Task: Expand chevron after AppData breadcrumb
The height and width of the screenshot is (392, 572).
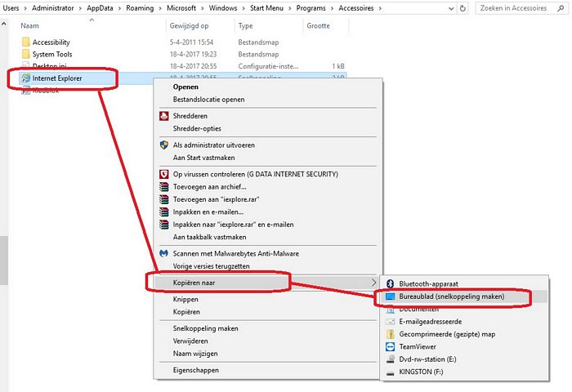Action: click(119, 8)
